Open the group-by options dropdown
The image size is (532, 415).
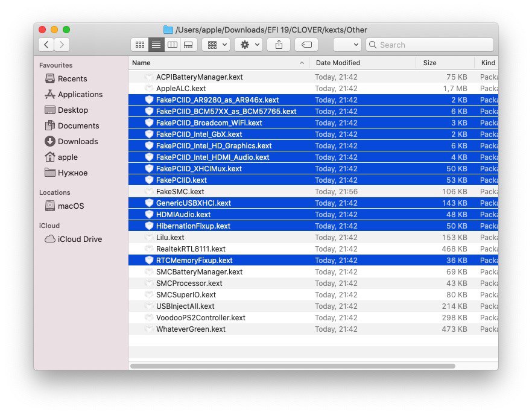(x=216, y=45)
